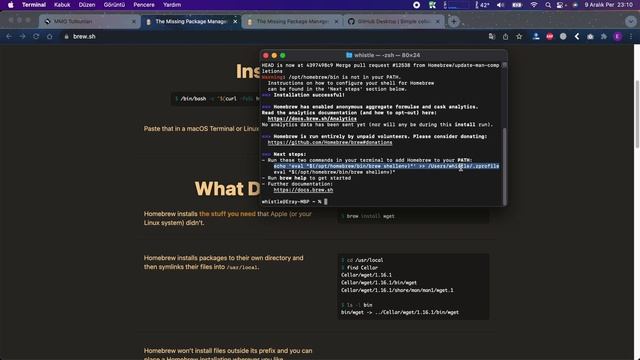Click the lock icon beside brew.sh
This screenshot has height=360, width=640.
(x=67, y=36)
